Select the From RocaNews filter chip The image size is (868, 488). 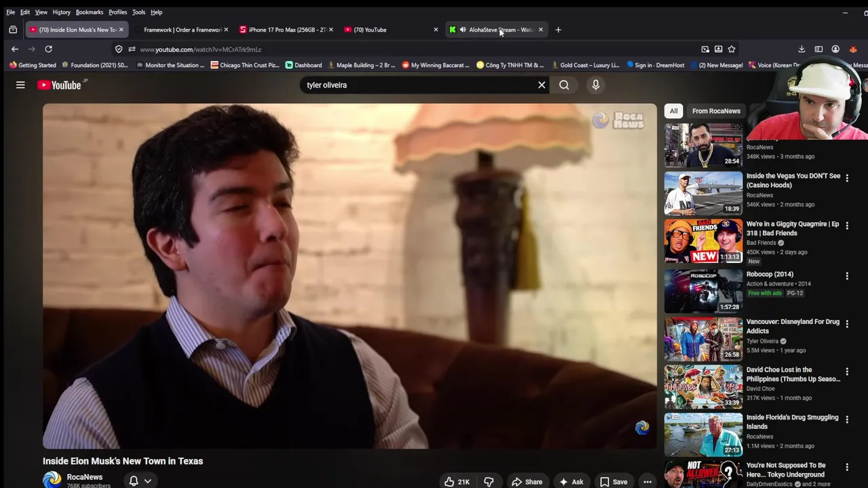(716, 110)
